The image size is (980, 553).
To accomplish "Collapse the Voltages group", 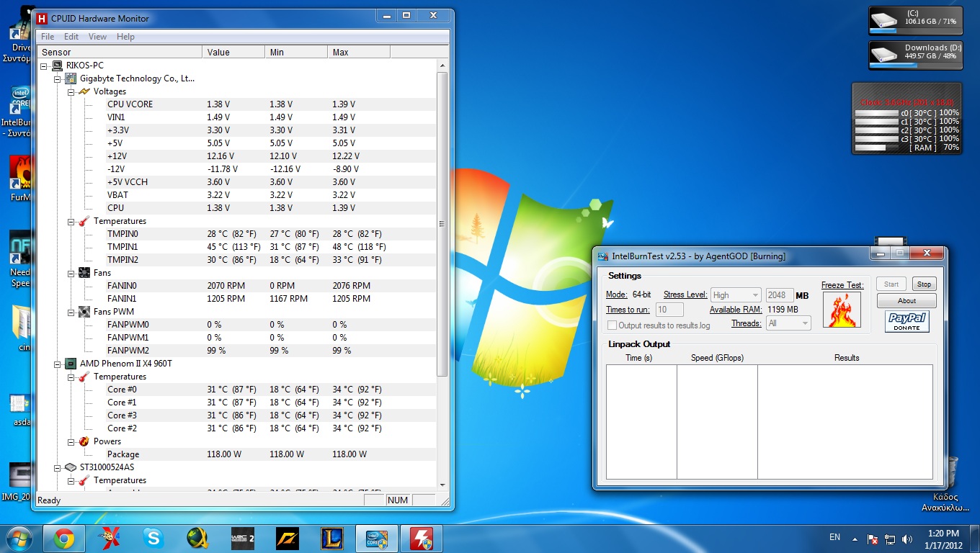I will click(x=71, y=91).
